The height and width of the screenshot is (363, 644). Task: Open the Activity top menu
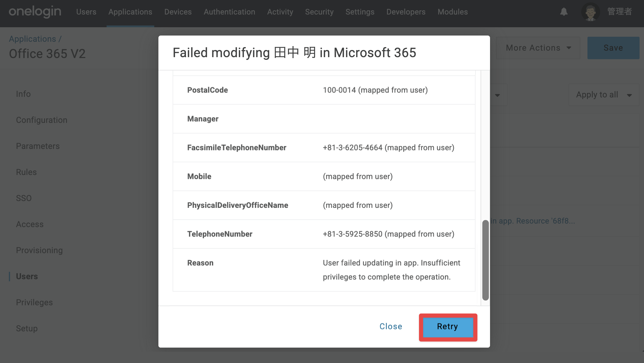click(x=280, y=12)
